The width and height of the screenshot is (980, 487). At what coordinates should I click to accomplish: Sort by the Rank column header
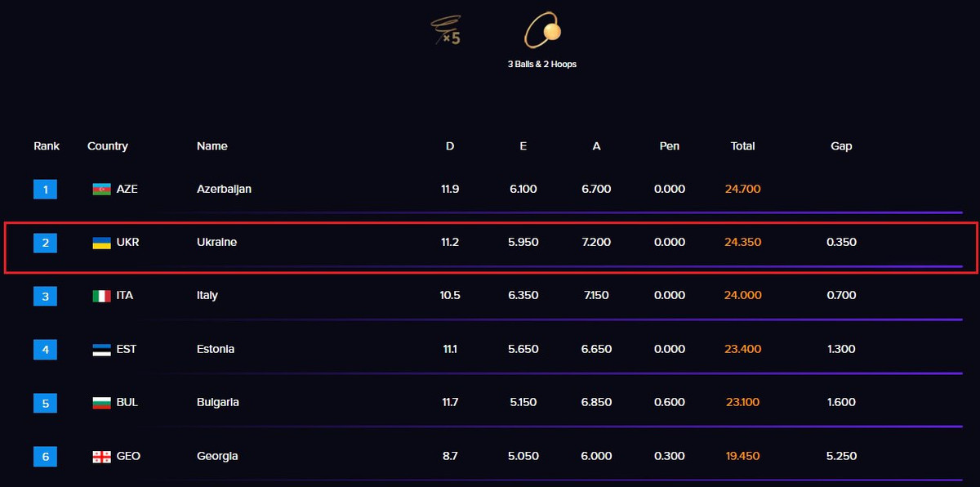pos(47,146)
